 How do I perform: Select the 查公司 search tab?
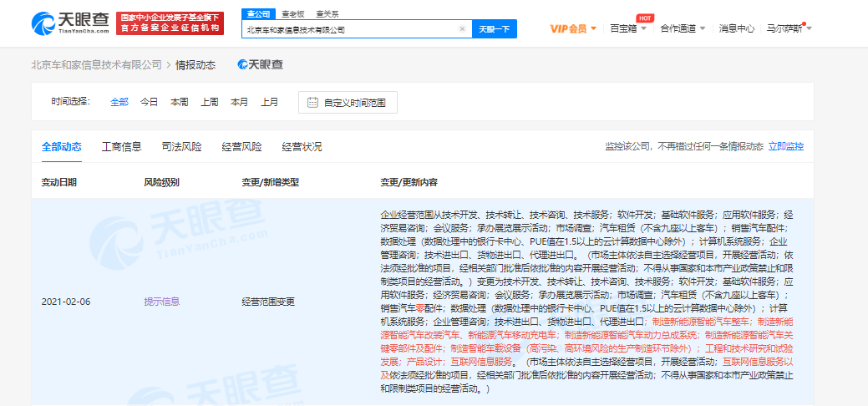(x=256, y=14)
